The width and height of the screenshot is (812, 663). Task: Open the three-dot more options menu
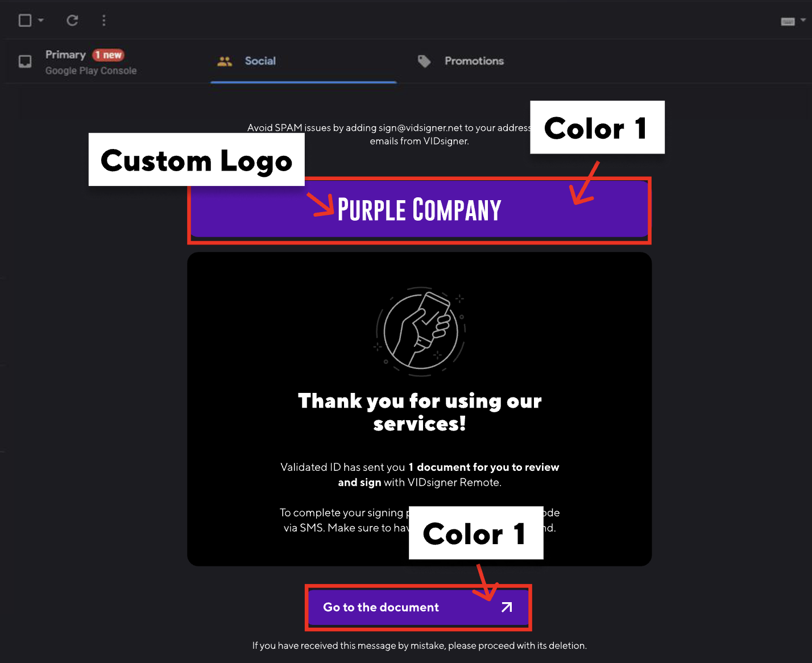[x=103, y=20]
